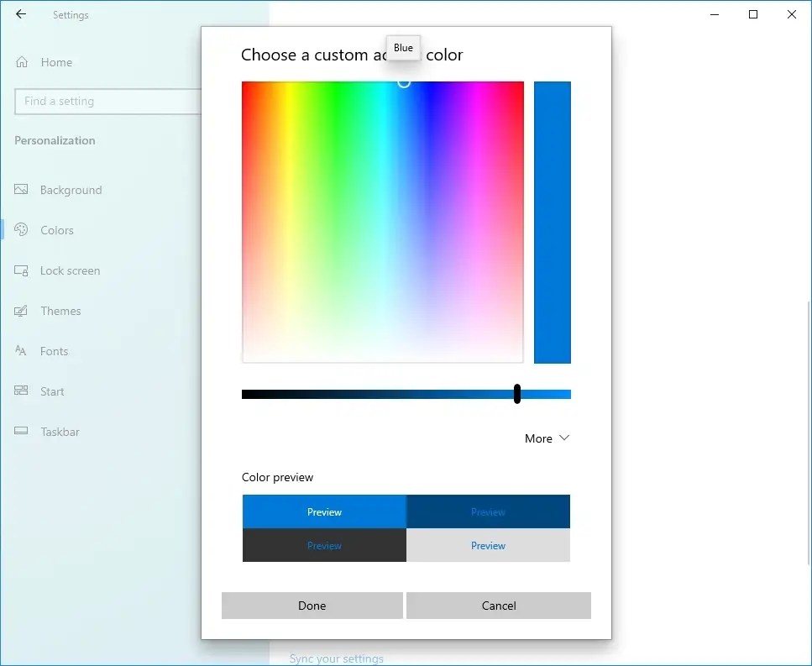The height and width of the screenshot is (666, 812).
Task: Click the vertical blue hue bar
Action: [552, 222]
